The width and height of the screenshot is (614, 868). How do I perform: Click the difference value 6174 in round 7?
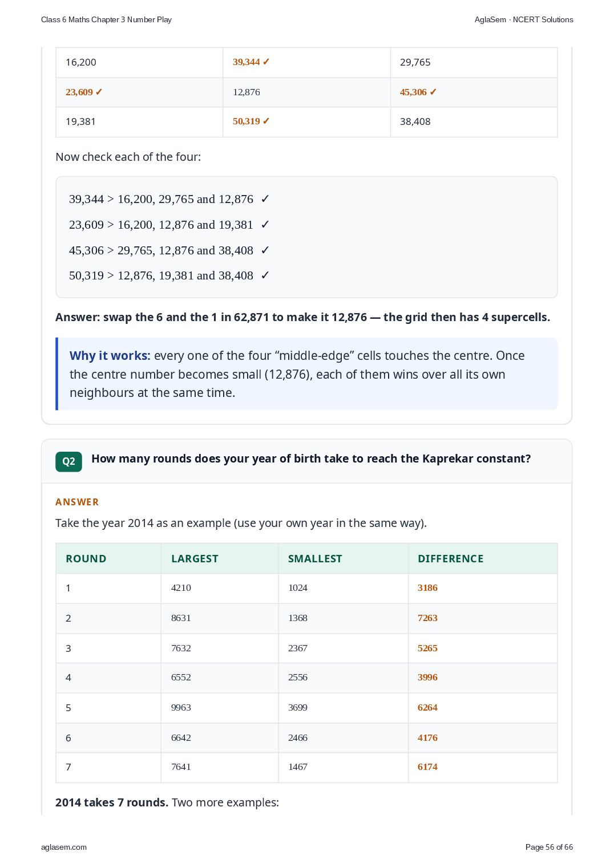click(x=427, y=766)
